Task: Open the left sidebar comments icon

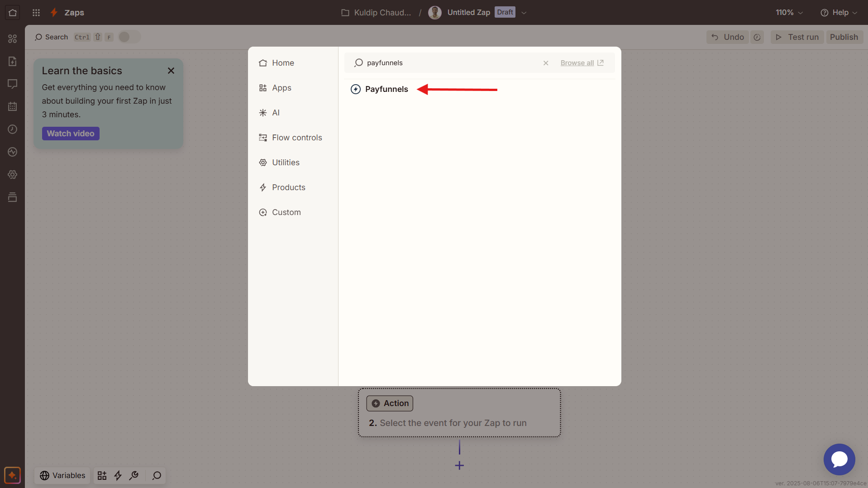Action: (12, 84)
